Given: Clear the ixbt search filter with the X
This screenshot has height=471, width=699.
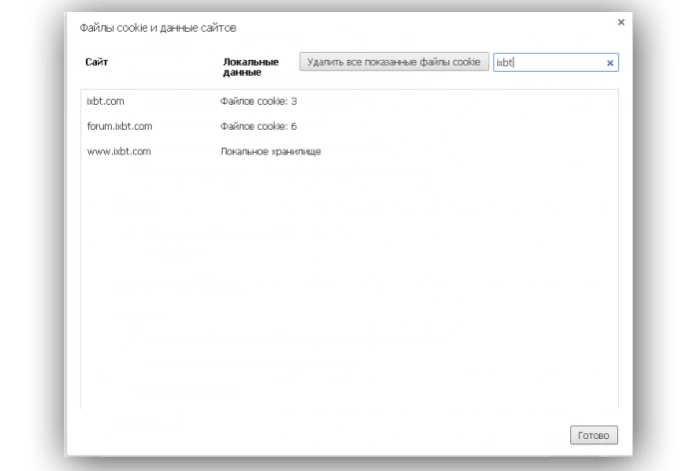Looking at the screenshot, I should point(610,63).
